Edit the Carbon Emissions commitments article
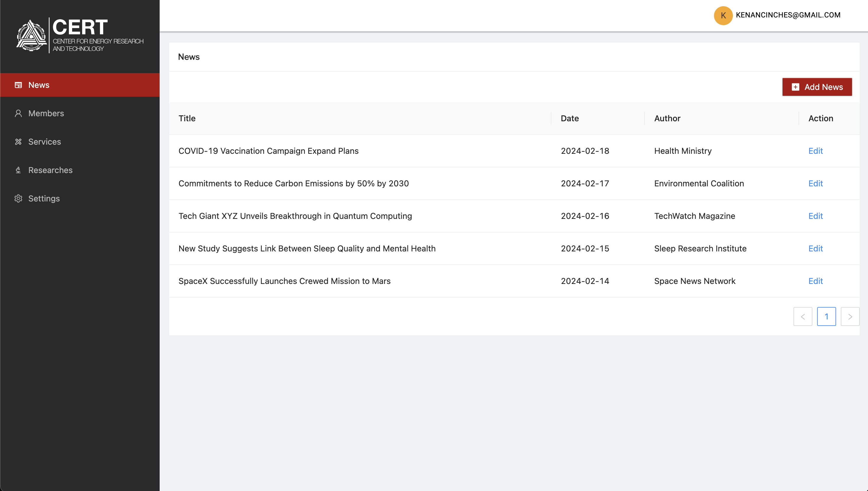 pos(815,183)
